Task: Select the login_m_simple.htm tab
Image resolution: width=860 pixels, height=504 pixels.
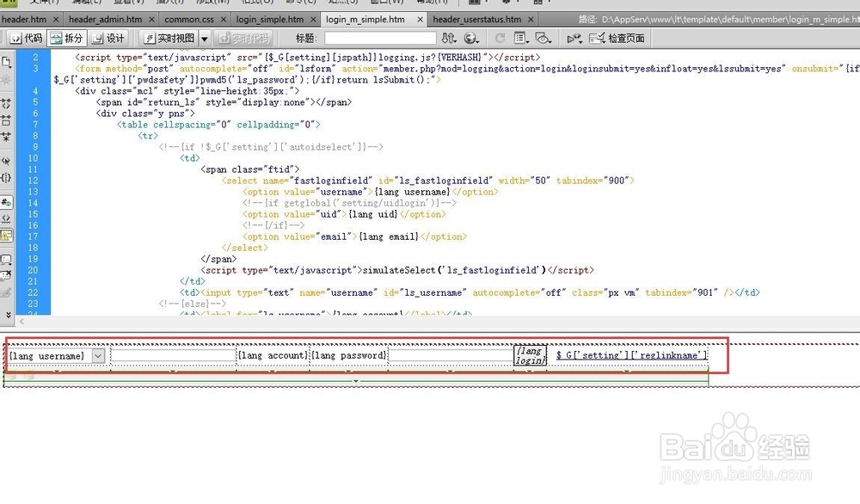Action: [365, 19]
